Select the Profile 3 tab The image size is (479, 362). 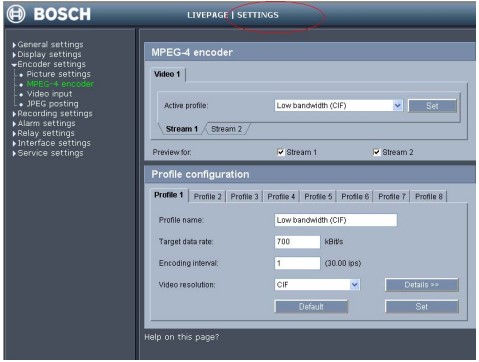click(244, 197)
